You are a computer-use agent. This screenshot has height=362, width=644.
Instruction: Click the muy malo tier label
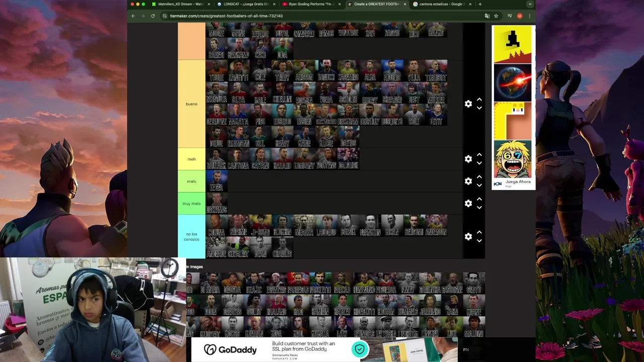point(192,204)
